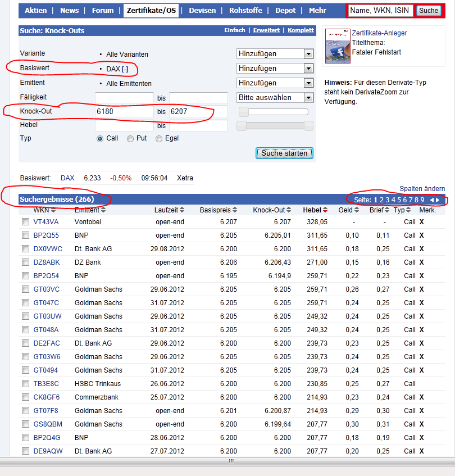
Task: Tick the checkbox for VT43VA
Action: pos(25,222)
